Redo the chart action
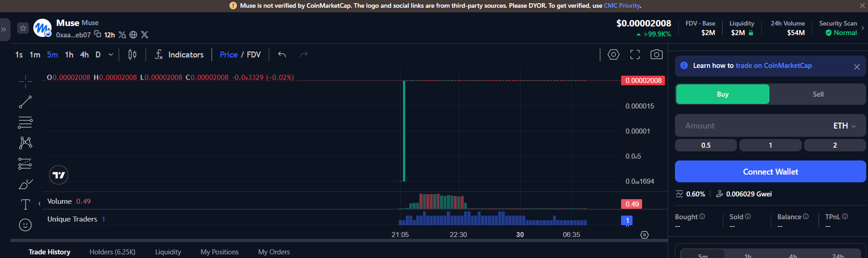The width and height of the screenshot is (868, 258). (x=304, y=55)
